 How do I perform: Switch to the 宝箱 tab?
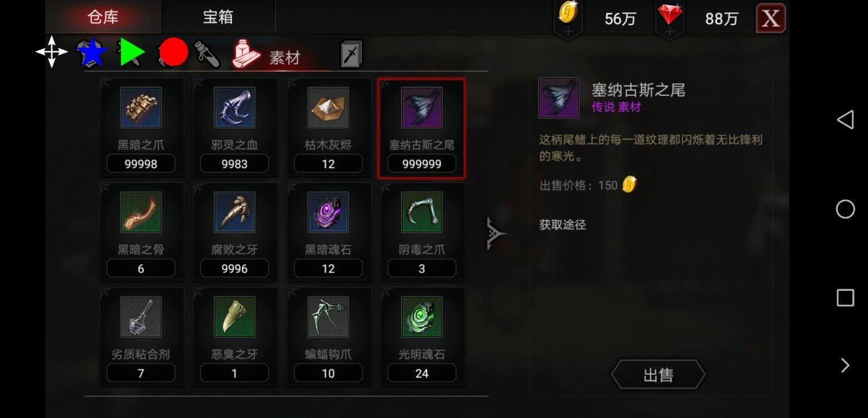tap(218, 17)
